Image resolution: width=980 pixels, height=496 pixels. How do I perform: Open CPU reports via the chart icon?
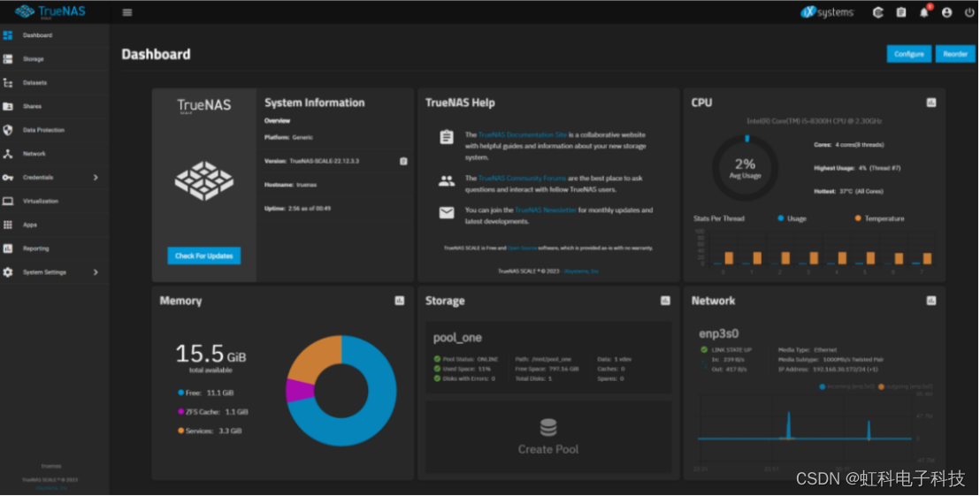click(930, 103)
